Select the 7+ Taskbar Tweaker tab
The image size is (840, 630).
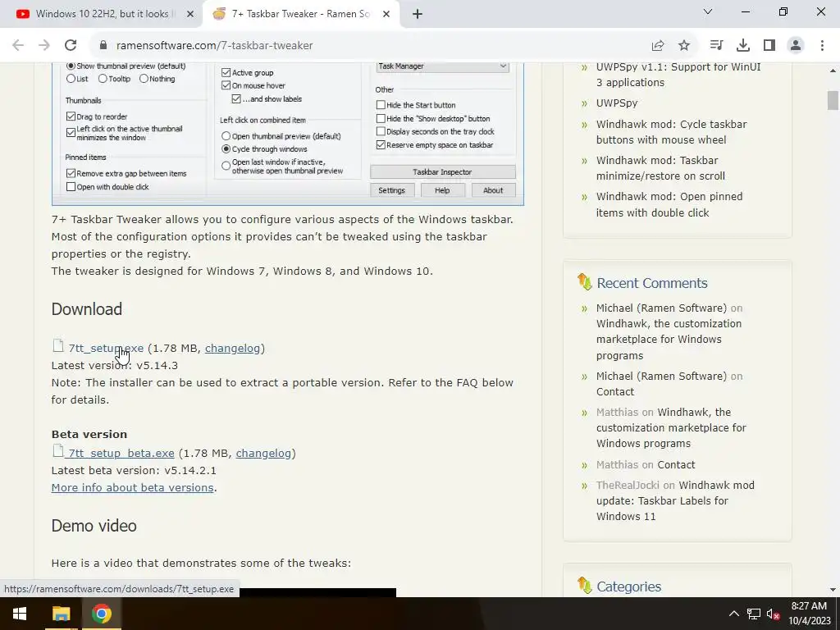pos(300,14)
